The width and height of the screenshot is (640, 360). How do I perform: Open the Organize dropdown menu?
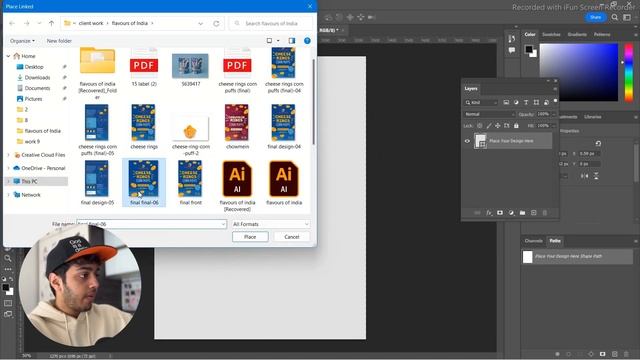click(22, 41)
